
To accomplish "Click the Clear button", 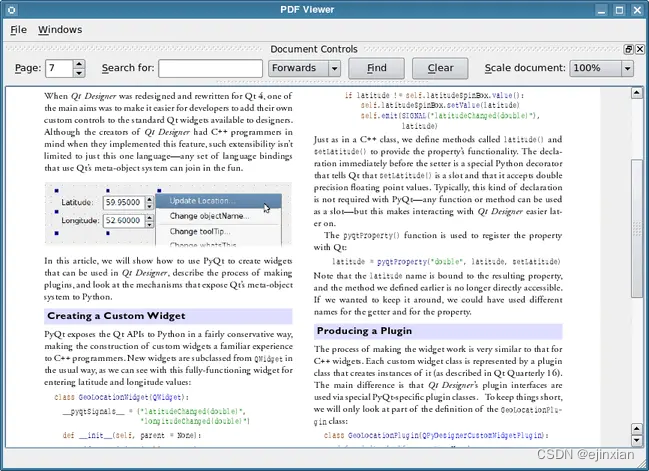I will (440, 68).
